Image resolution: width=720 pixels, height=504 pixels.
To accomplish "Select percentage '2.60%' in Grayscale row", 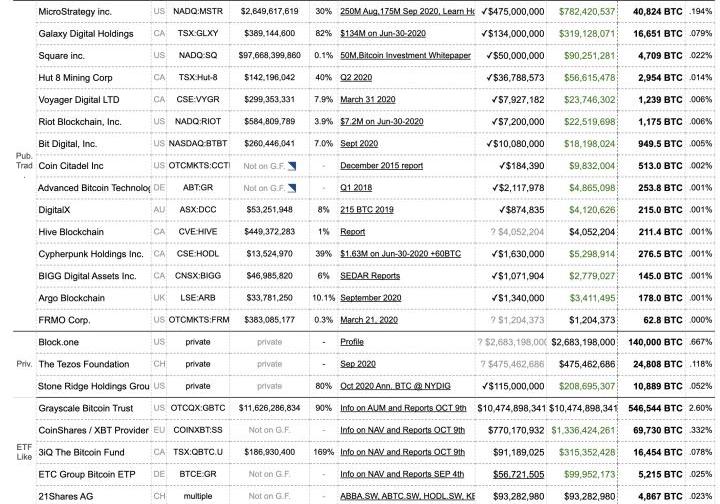I will [700, 408].
